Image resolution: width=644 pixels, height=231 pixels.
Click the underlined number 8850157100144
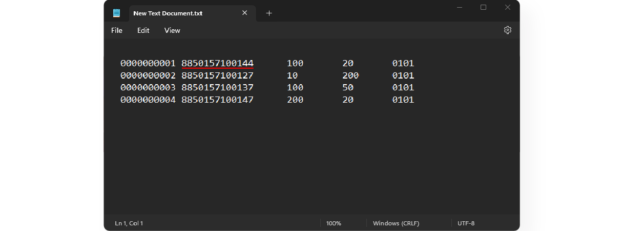click(x=217, y=63)
